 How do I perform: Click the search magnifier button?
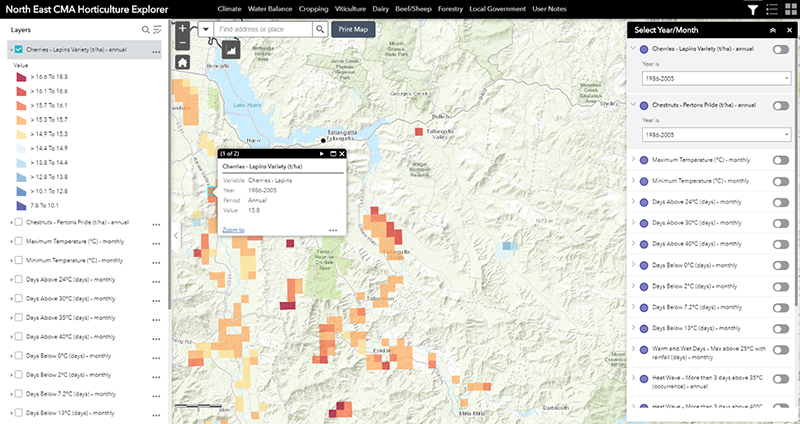[321, 30]
